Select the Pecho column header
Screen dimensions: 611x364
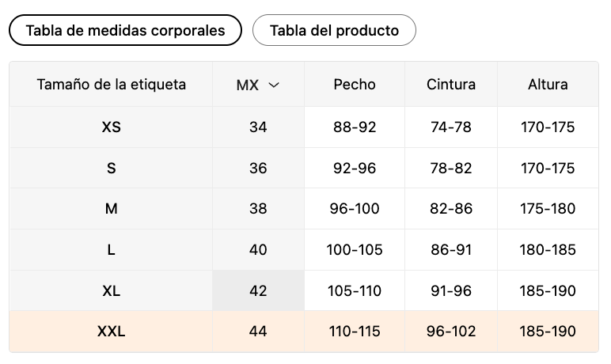point(355,85)
